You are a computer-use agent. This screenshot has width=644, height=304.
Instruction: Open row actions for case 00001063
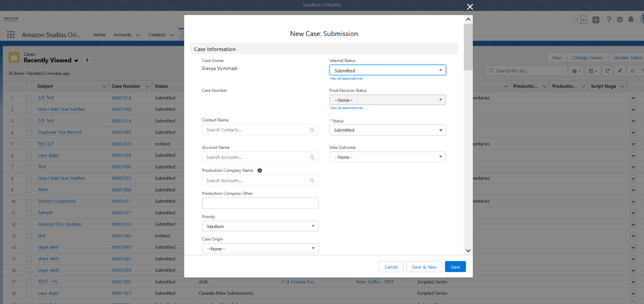coord(633,133)
